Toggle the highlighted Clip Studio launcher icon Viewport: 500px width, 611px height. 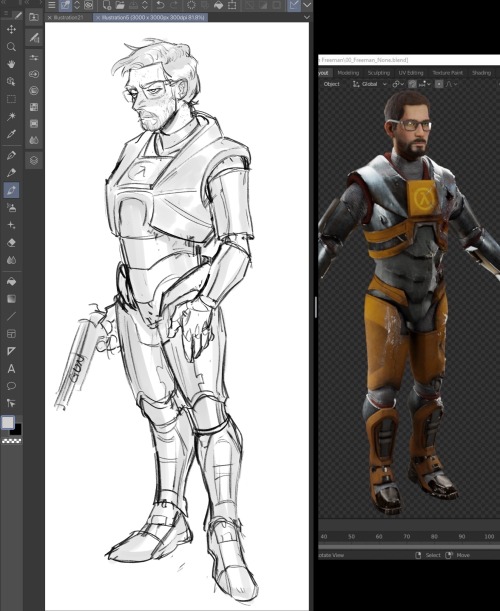65,5
